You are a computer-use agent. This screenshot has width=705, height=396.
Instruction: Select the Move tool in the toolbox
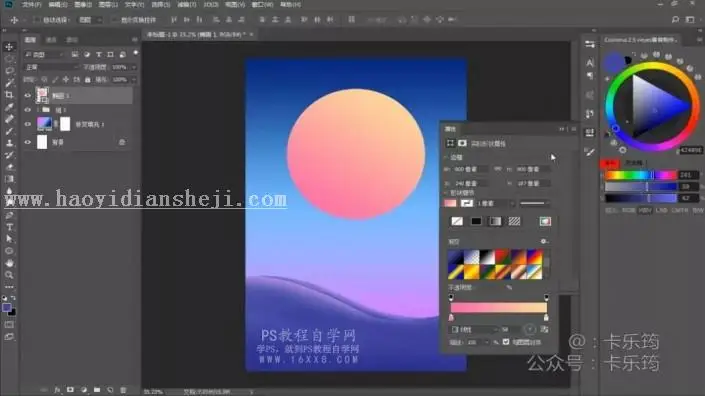click(x=9, y=47)
